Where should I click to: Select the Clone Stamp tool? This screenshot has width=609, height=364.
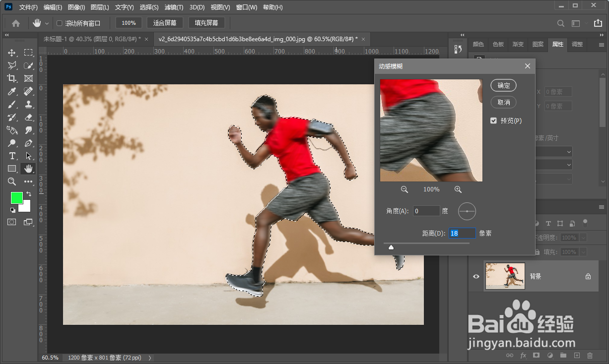click(x=28, y=104)
